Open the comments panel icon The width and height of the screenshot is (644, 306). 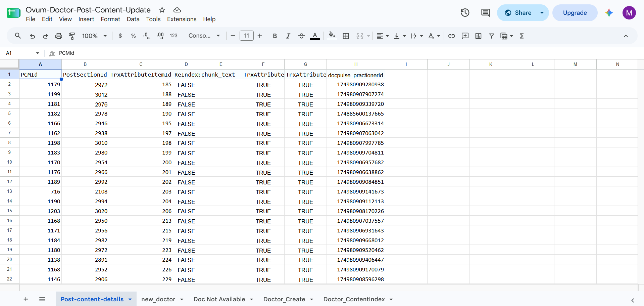click(485, 13)
